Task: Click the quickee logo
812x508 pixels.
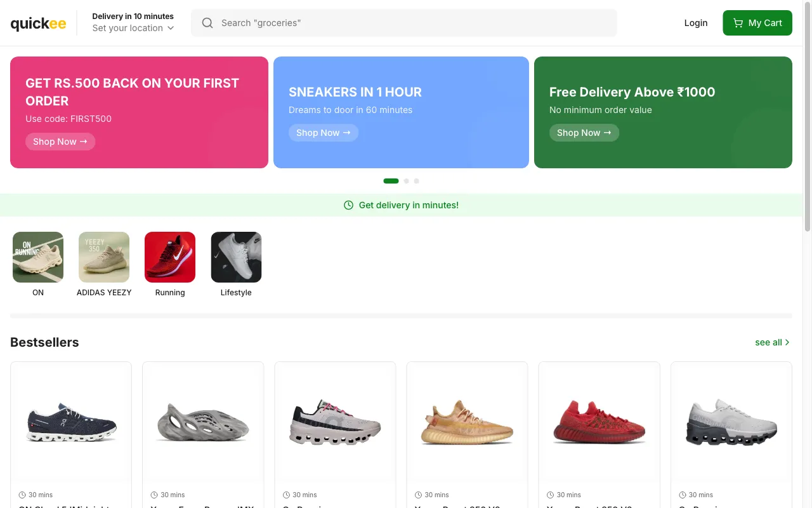Action: [38, 23]
